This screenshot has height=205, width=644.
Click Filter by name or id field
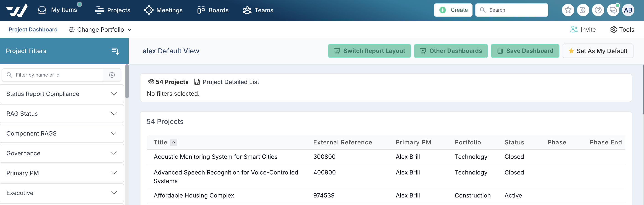[52, 75]
